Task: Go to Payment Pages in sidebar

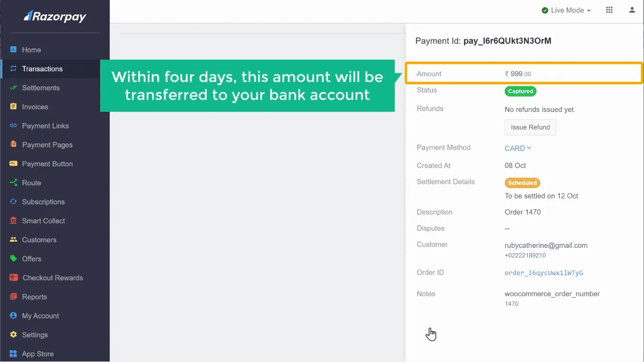Action: pyautogui.click(x=47, y=145)
